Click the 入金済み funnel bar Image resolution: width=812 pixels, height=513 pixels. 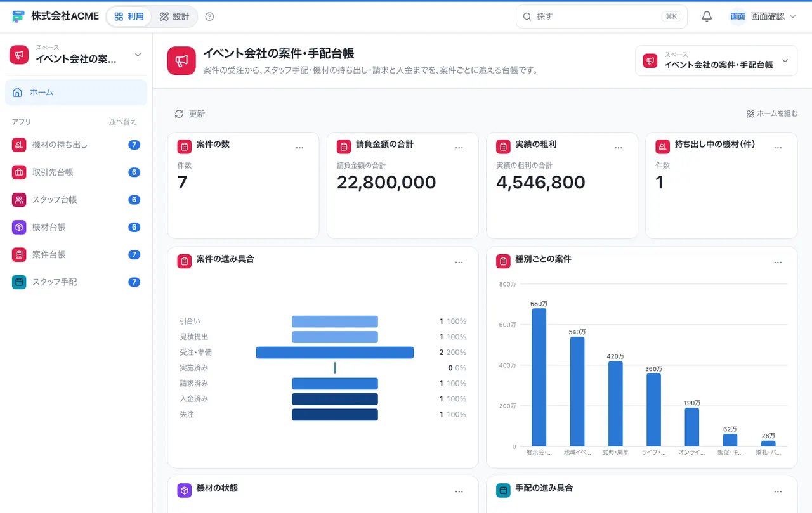pyautogui.click(x=335, y=399)
